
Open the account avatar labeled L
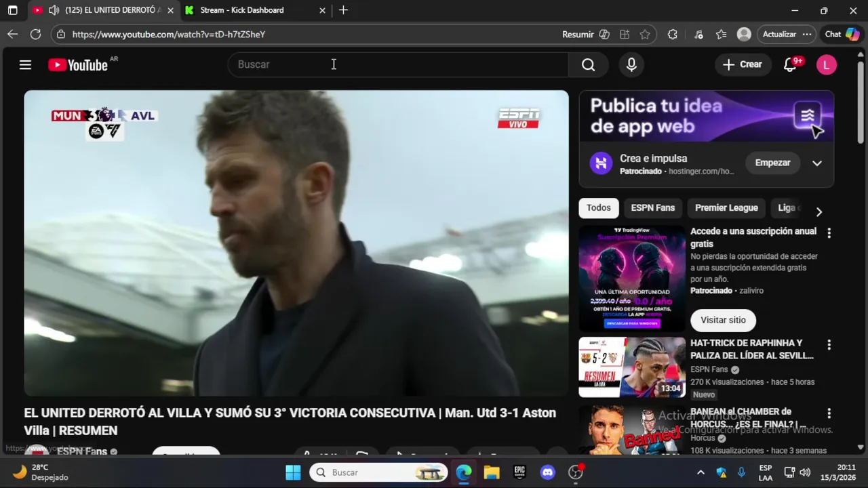(826, 64)
